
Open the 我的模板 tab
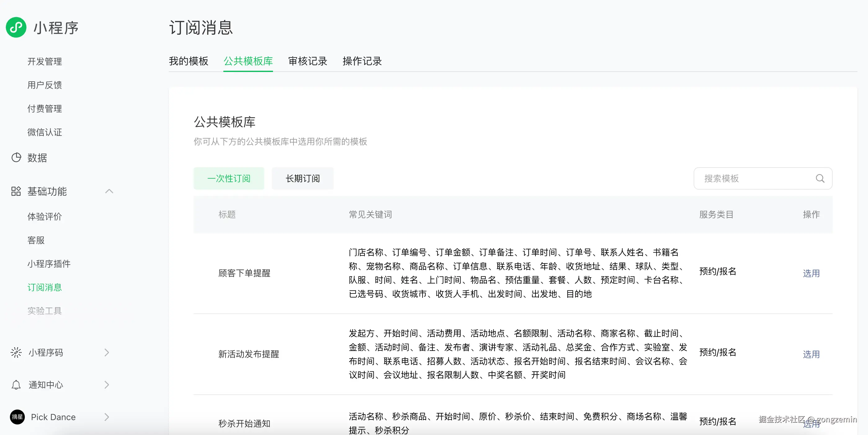tap(188, 61)
